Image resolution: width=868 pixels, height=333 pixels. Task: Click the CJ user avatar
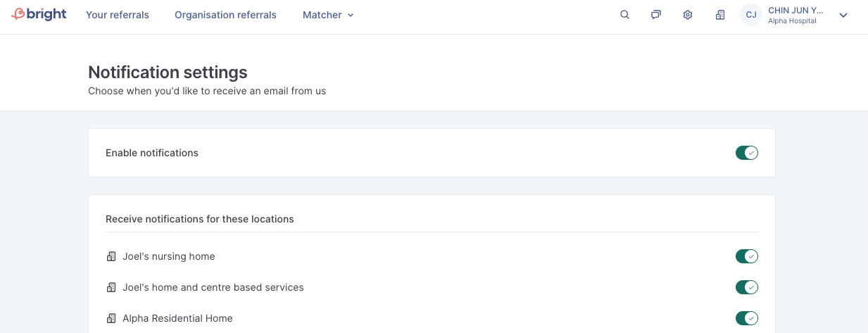click(751, 15)
